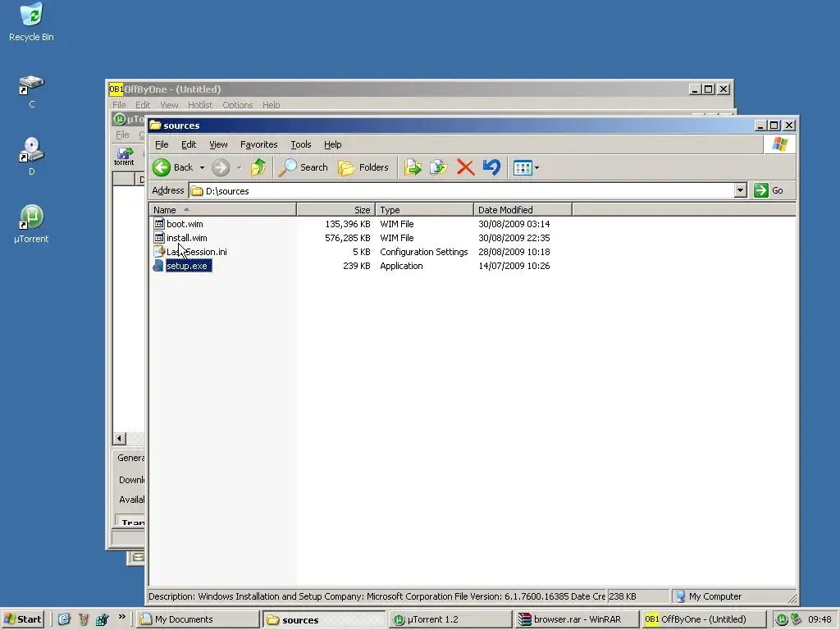Click the Back arrow icon in Explorer
840x630 pixels.
pos(162,167)
